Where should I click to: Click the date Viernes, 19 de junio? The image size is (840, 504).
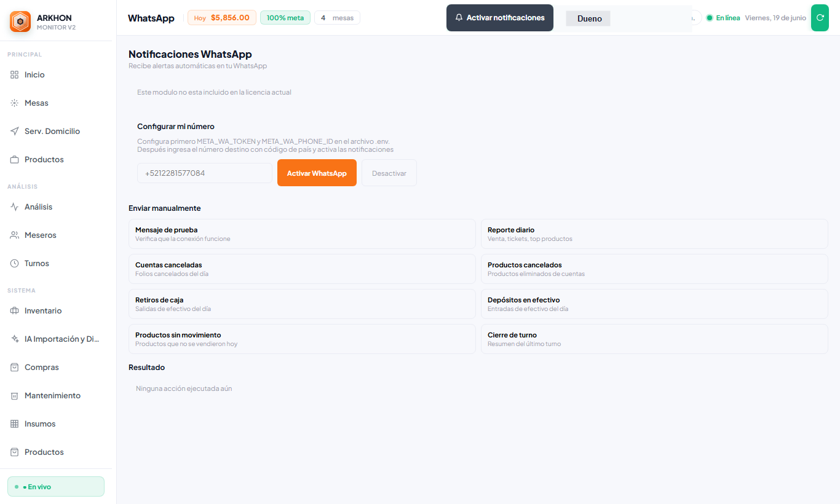(775, 18)
